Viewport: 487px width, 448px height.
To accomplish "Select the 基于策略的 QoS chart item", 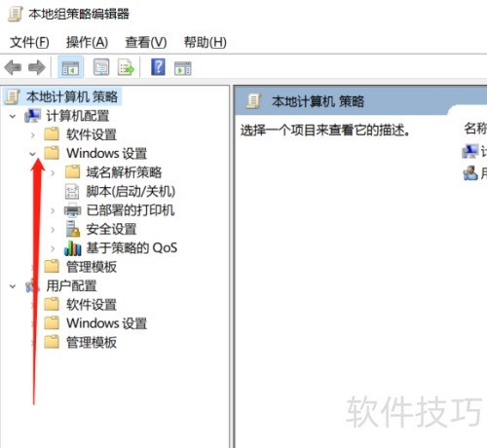I will tap(121, 248).
